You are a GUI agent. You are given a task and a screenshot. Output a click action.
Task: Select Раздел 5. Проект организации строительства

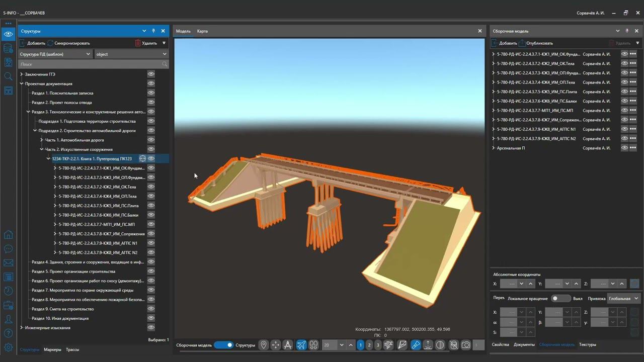73,271
